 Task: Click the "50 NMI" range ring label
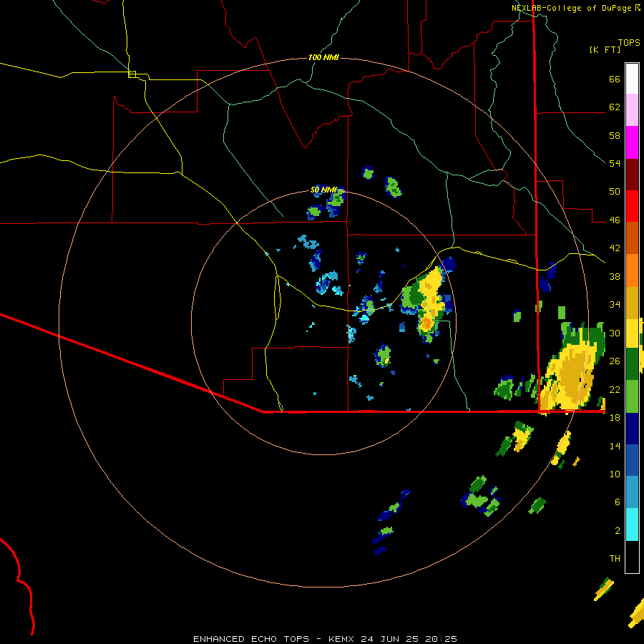point(323,190)
